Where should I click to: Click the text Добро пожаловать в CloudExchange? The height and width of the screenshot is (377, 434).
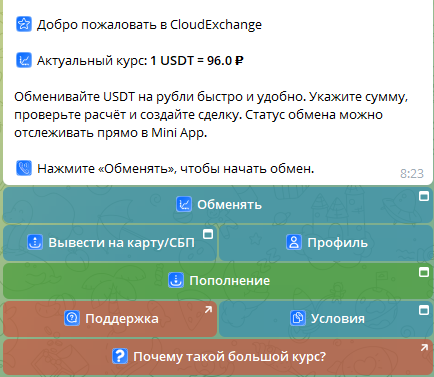(149, 25)
